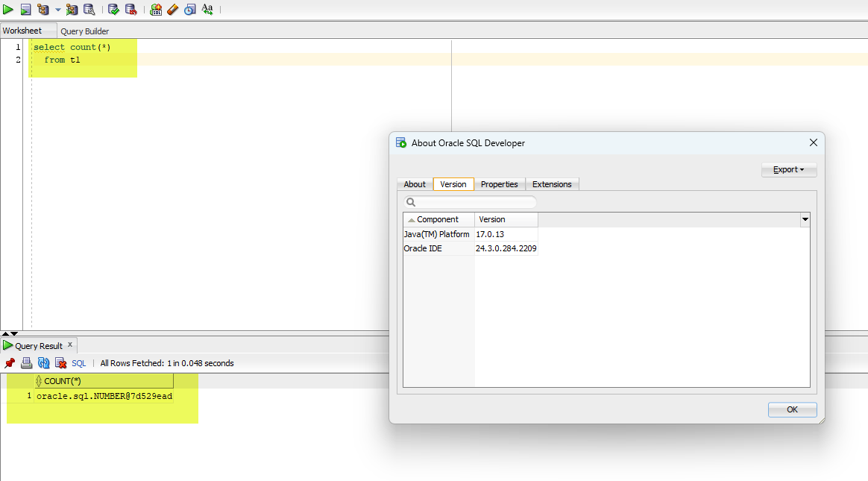Open the Extensions tab in the About dialog
The width and height of the screenshot is (868, 481).
(x=552, y=184)
